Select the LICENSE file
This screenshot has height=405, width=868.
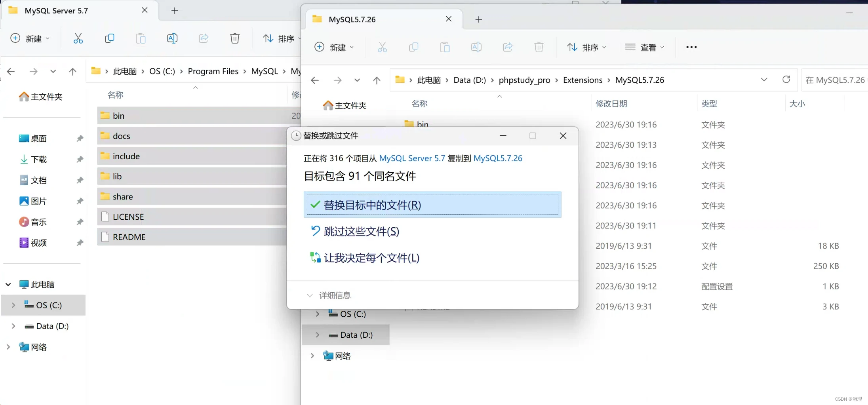pyautogui.click(x=192, y=217)
